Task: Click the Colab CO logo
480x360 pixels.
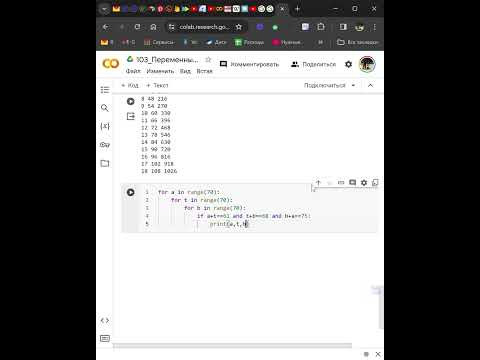Action: pos(111,63)
